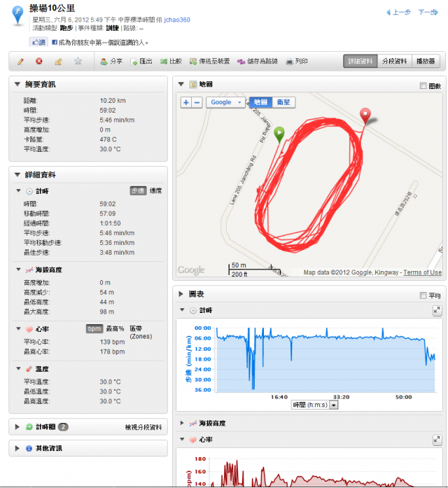Click the clock icon beside 計時 in details

coord(29,191)
